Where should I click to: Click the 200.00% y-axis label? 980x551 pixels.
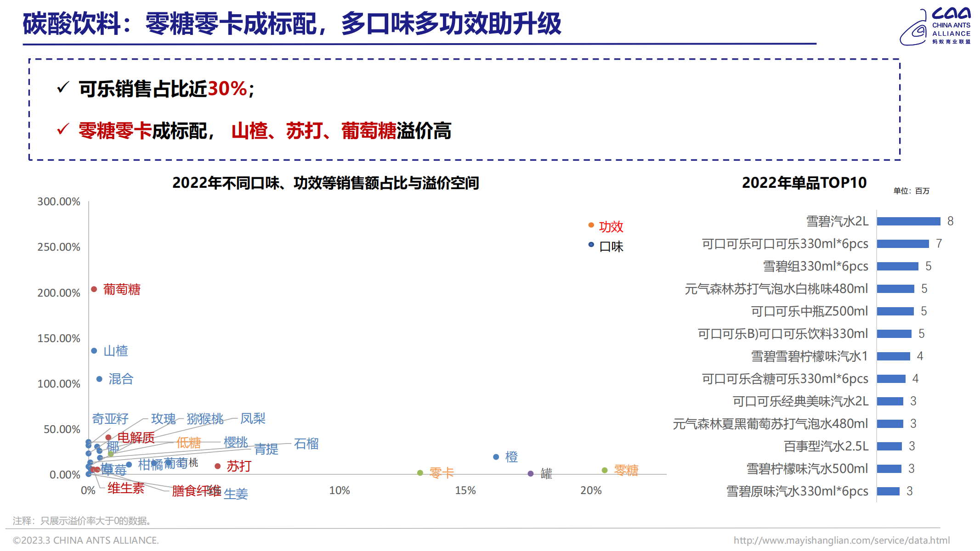[x=59, y=293]
